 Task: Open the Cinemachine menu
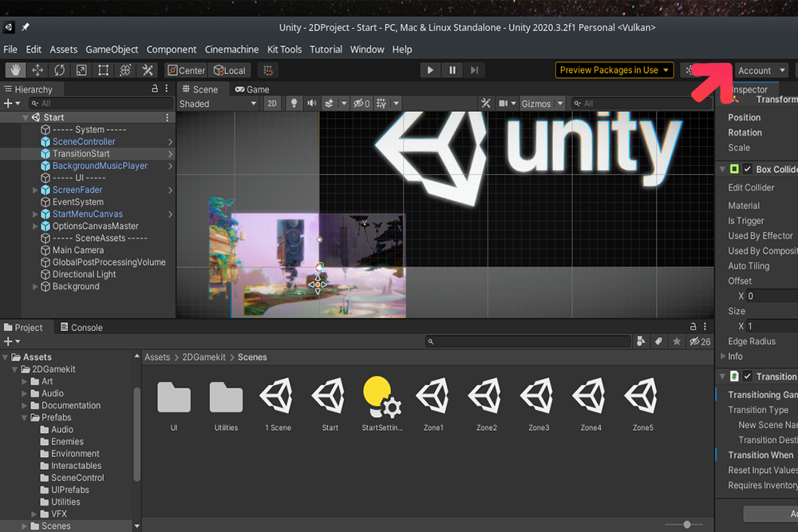tap(231, 49)
